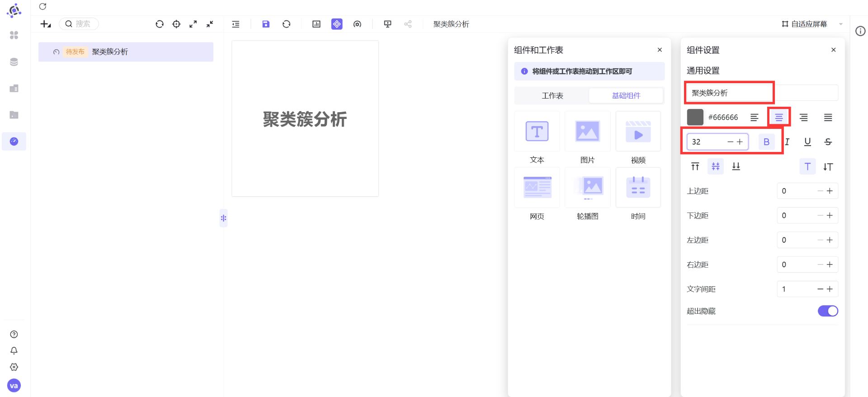Open notifications bell icon
868x397 pixels.
tap(14, 350)
